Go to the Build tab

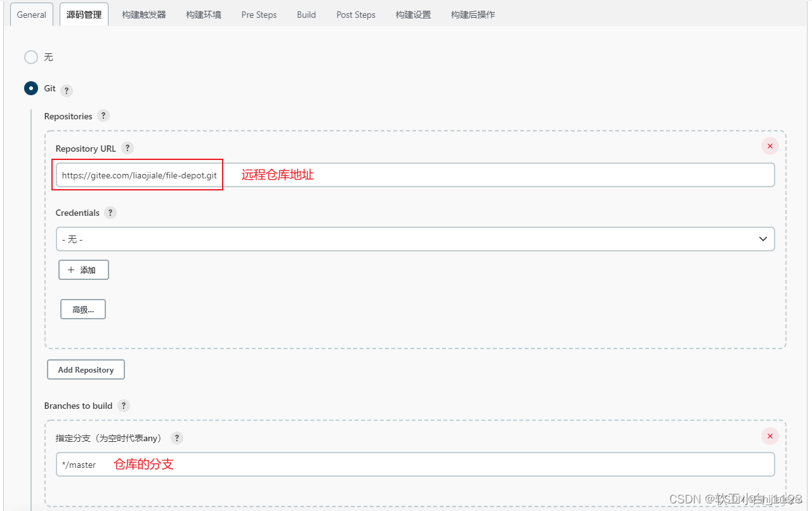coord(306,15)
